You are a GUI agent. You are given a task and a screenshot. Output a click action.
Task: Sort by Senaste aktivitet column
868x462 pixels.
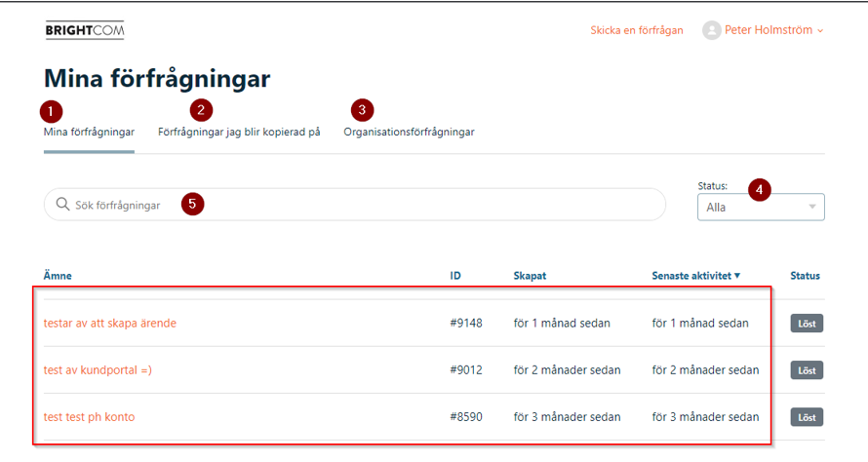click(695, 276)
